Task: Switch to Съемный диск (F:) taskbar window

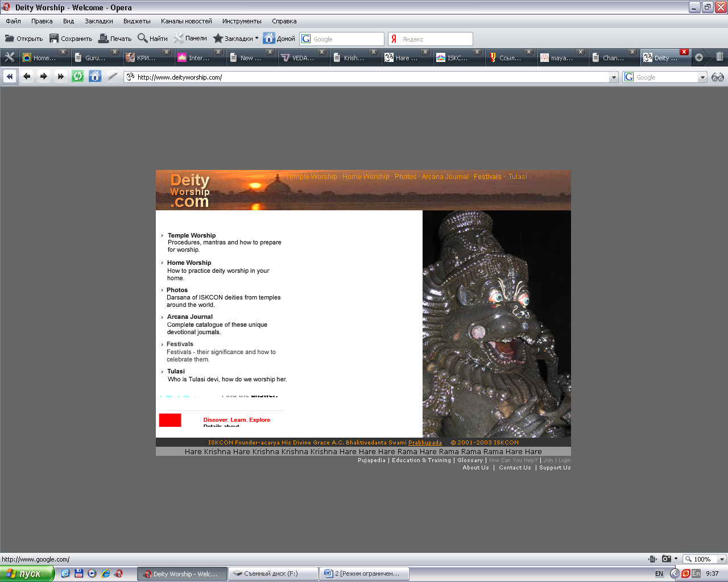Action: 273,573
